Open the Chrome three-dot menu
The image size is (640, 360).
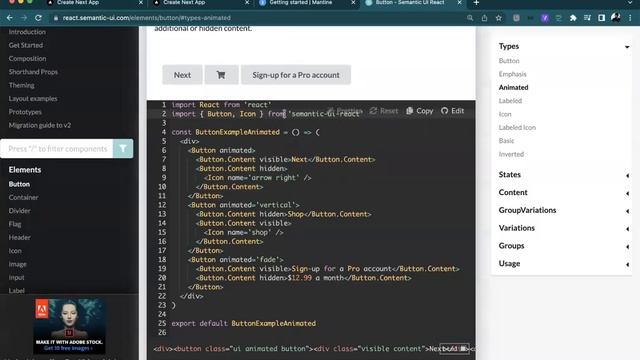[630, 18]
